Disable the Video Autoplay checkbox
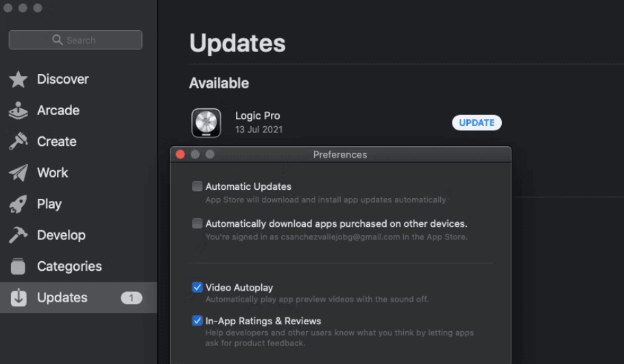The height and width of the screenshot is (364, 624). click(197, 287)
